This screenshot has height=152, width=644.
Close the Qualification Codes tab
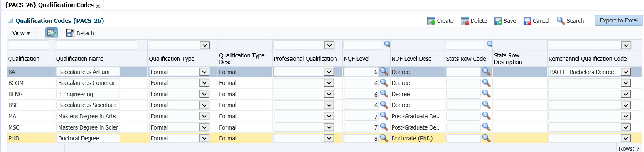tap(98, 7)
